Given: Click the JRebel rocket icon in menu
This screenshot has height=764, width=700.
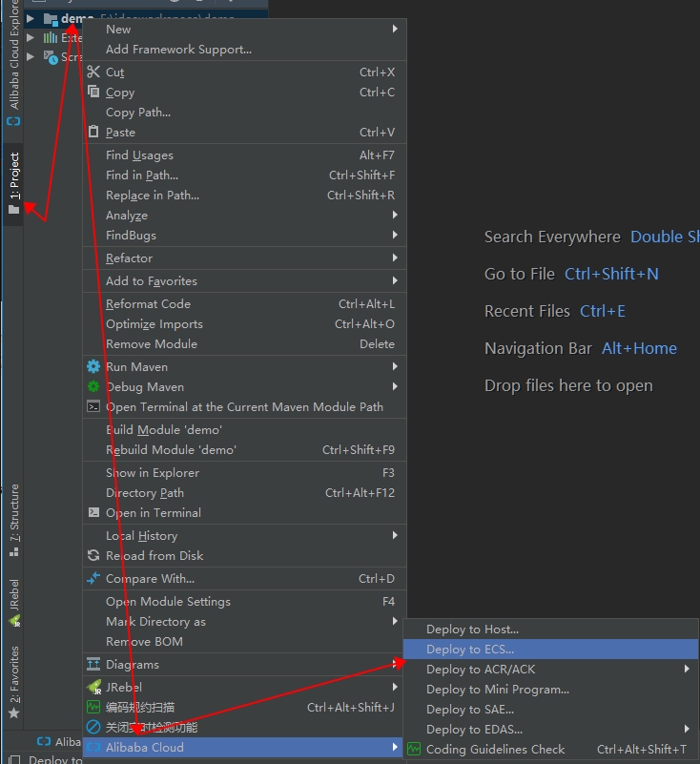Looking at the screenshot, I should coord(93,687).
